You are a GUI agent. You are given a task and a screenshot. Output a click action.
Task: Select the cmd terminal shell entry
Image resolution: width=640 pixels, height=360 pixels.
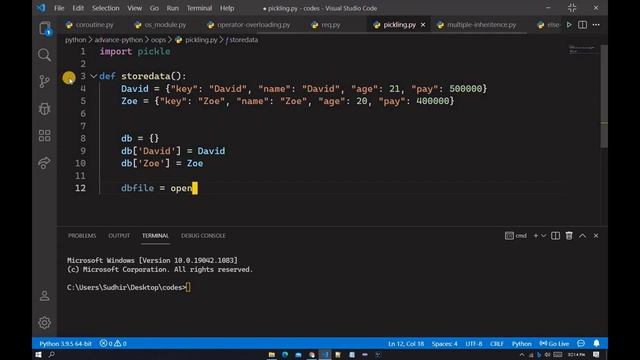point(516,236)
